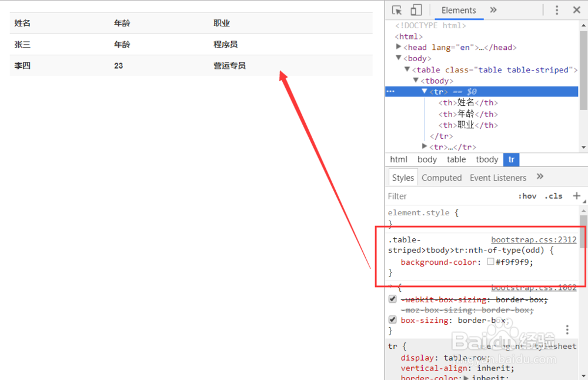Select tbody in the breadcrumb bar
Viewport: 588px width, 380px height.
tap(487, 159)
